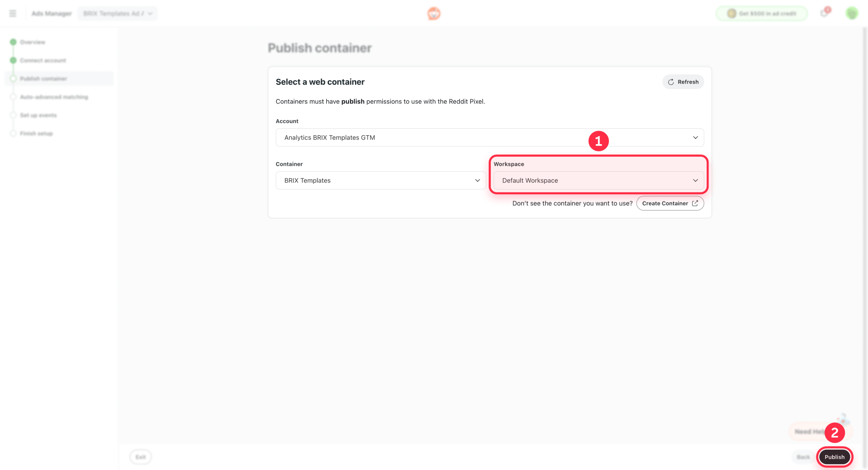This screenshot has width=868, height=470.
Task: Click the 'Analytics BRIX Templates GTM' account value
Action: pyautogui.click(x=330, y=137)
